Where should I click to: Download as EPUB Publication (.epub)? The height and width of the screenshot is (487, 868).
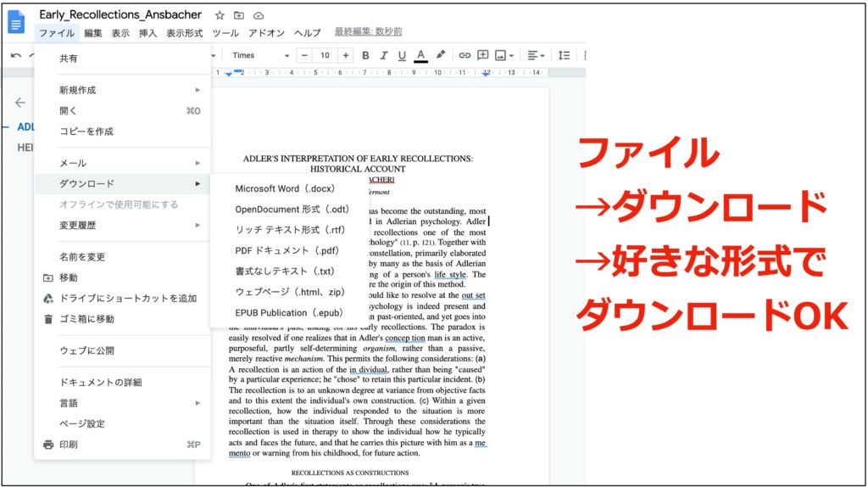[289, 313]
